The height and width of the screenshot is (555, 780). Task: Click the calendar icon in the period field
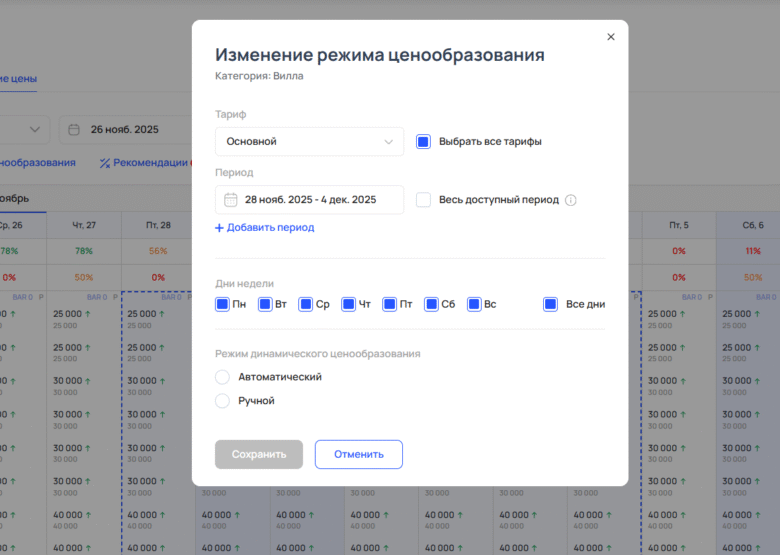pos(231,200)
